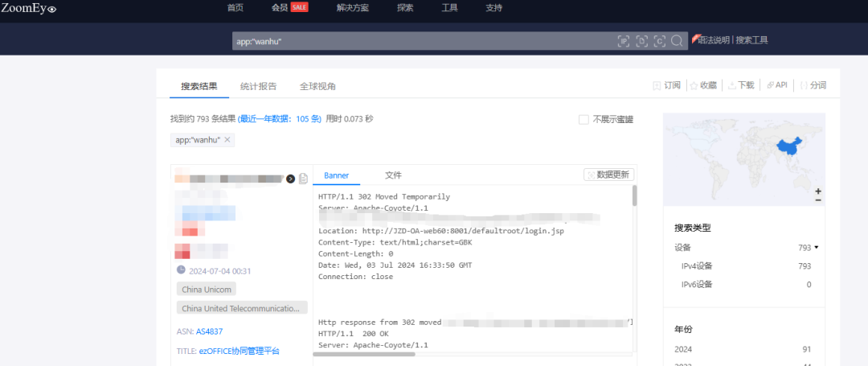Zoom in on the world map
The image size is (868, 366).
point(818,191)
